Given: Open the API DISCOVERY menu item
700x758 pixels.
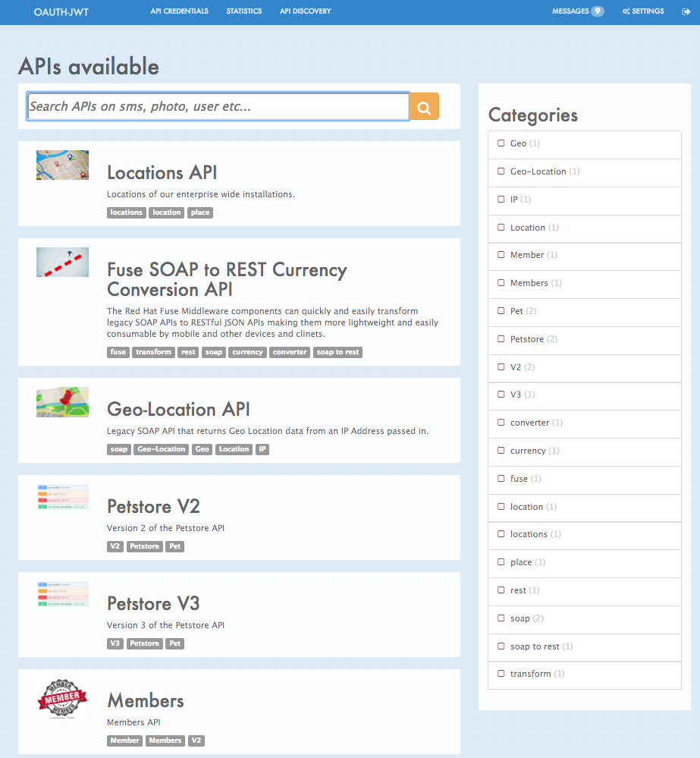Looking at the screenshot, I should (305, 11).
